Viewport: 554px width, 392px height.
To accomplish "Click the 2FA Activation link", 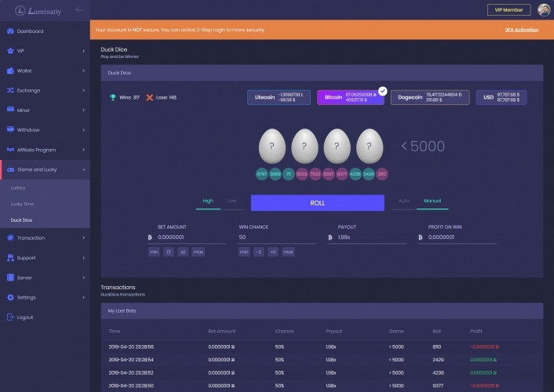I will coord(522,30).
